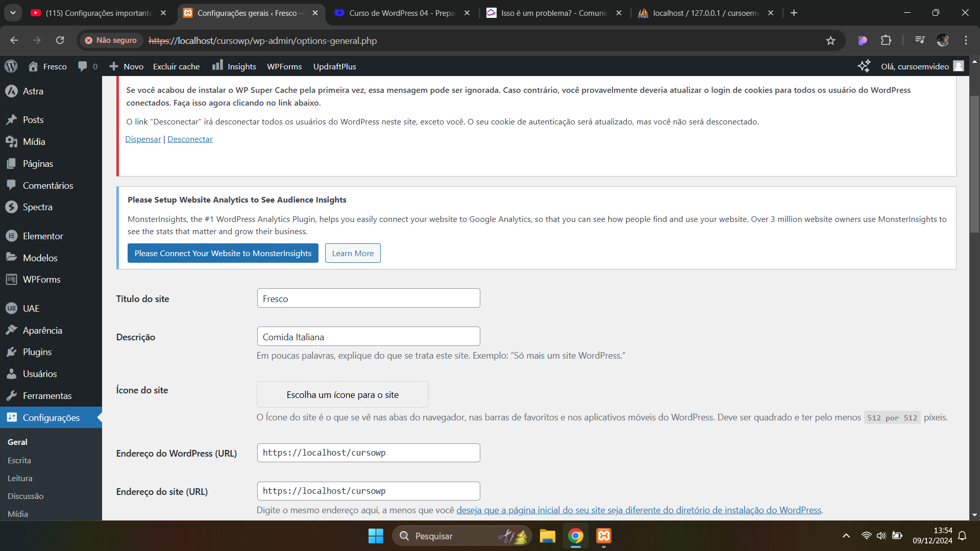Click the Learn More button
Image resolution: width=980 pixels, height=551 pixels.
coord(353,253)
